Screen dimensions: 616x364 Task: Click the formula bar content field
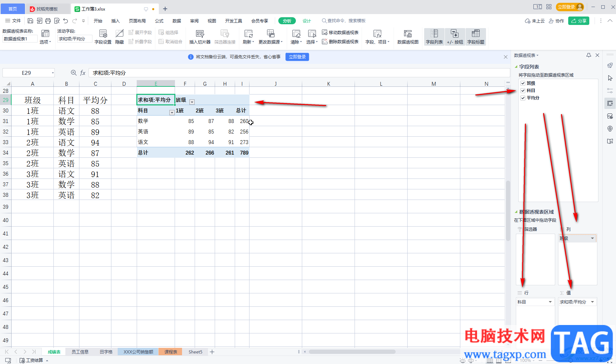[299, 73]
